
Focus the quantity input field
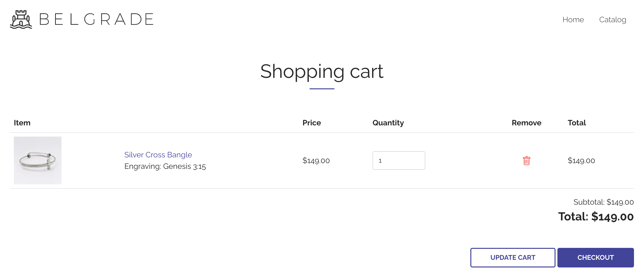coord(399,160)
